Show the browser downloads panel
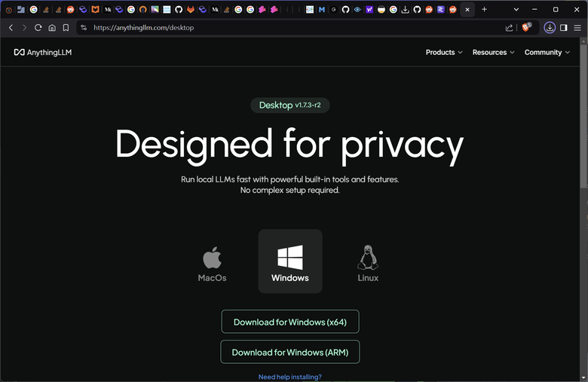This screenshot has height=382, width=588. point(550,28)
